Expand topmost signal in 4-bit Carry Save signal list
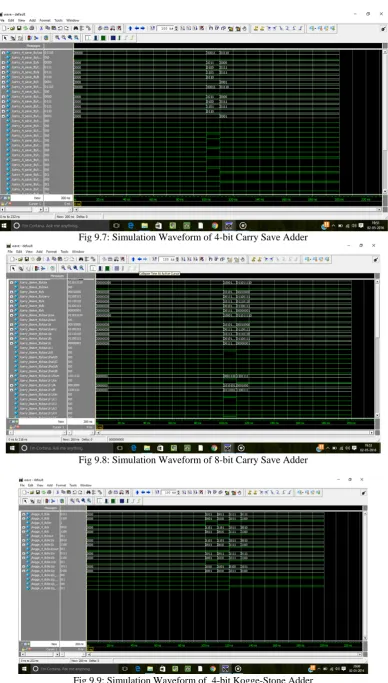This screenshot has height=683, width=388. (x=3, y=53)
